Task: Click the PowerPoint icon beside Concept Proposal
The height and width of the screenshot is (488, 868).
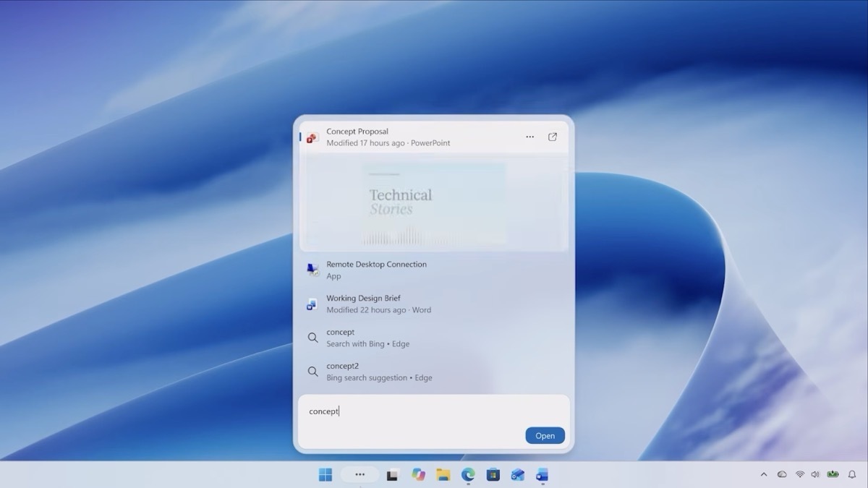Action: pyautogui.click(x=312, y=137)
